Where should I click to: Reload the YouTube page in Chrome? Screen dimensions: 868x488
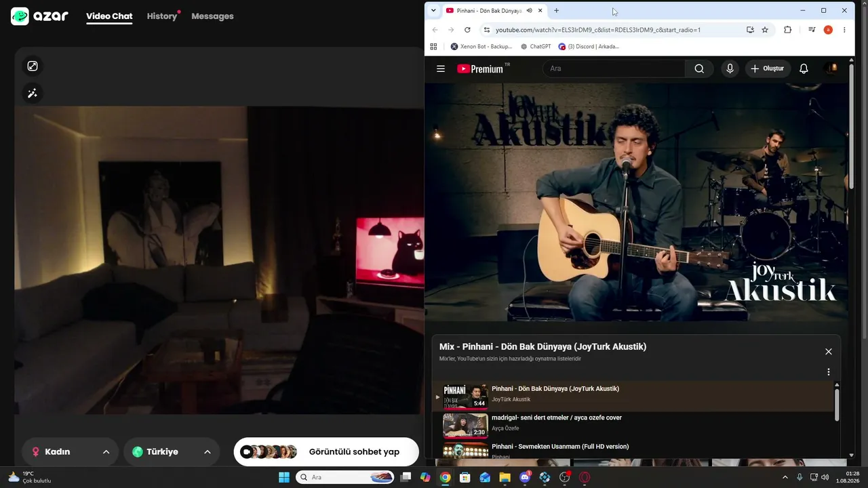click(467, 30)
